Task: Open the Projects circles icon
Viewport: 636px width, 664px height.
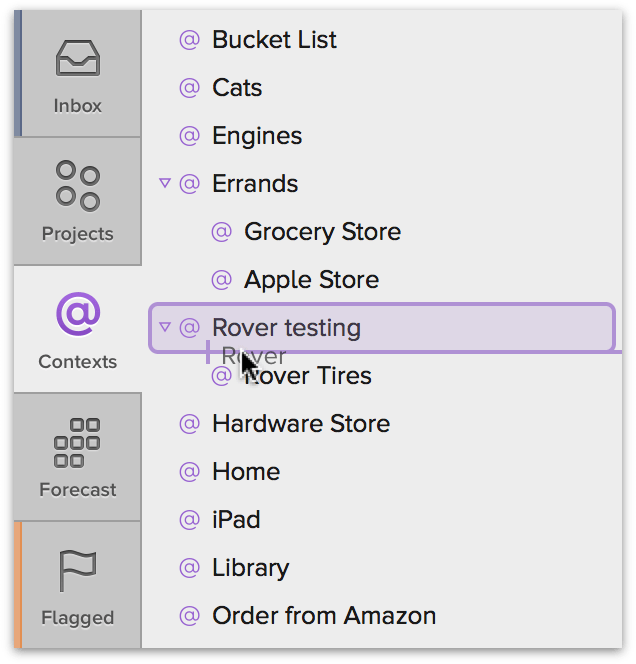Action: [x=78, y=186]
